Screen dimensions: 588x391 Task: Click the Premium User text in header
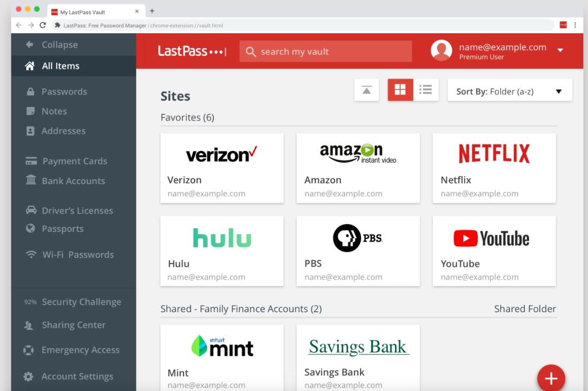tap(482, 57)
